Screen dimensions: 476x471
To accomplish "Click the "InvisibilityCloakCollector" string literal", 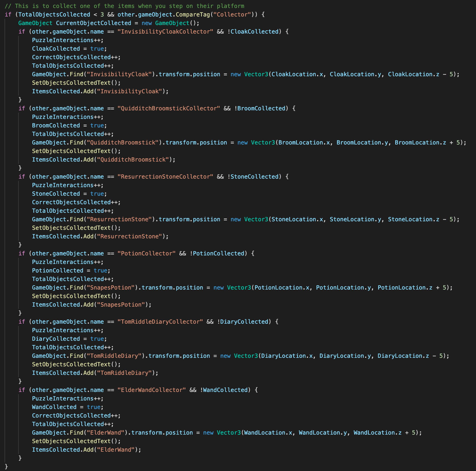I will click(x=165, y=32).
